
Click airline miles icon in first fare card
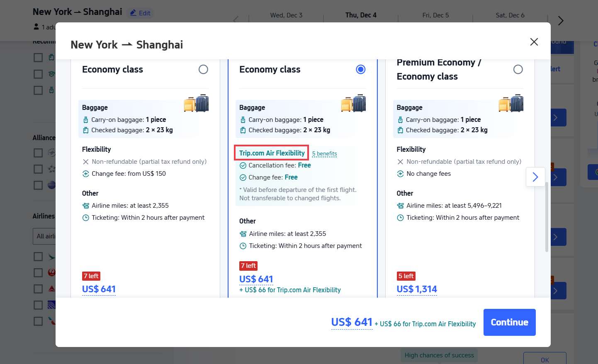[x=85, y=206]
